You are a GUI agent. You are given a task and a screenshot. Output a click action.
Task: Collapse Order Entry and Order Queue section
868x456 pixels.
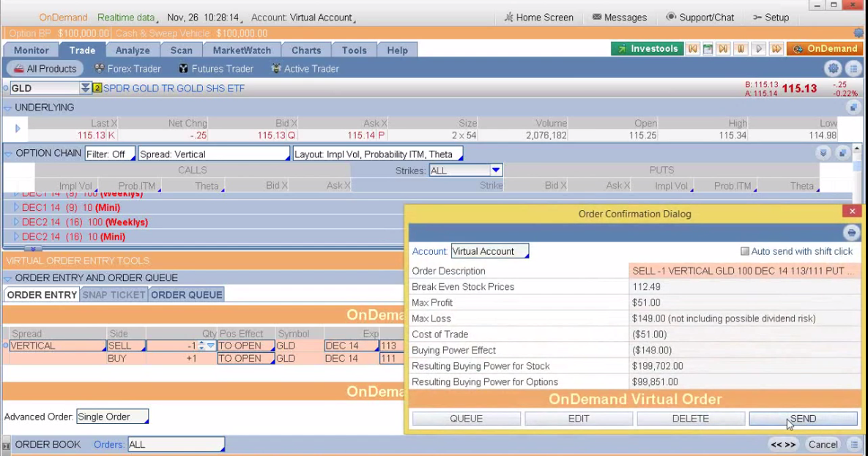[8, 278]
